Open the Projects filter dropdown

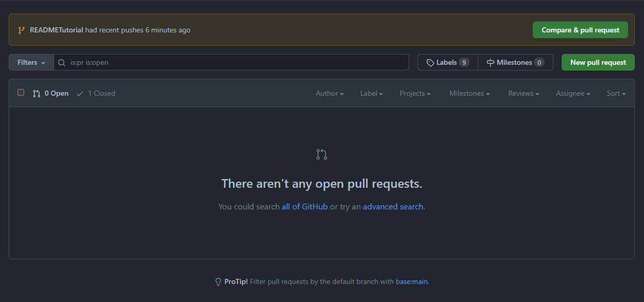click(x=415, y=93)
